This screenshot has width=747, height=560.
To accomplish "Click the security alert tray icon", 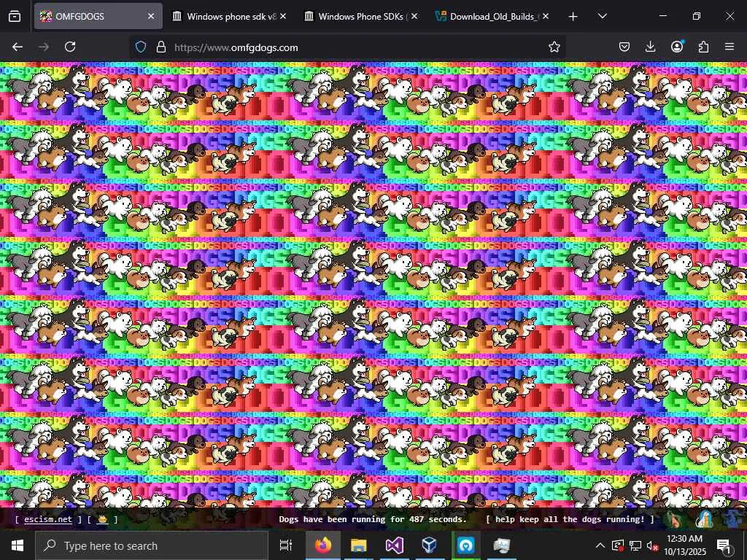I will click(x=618, y=545).
